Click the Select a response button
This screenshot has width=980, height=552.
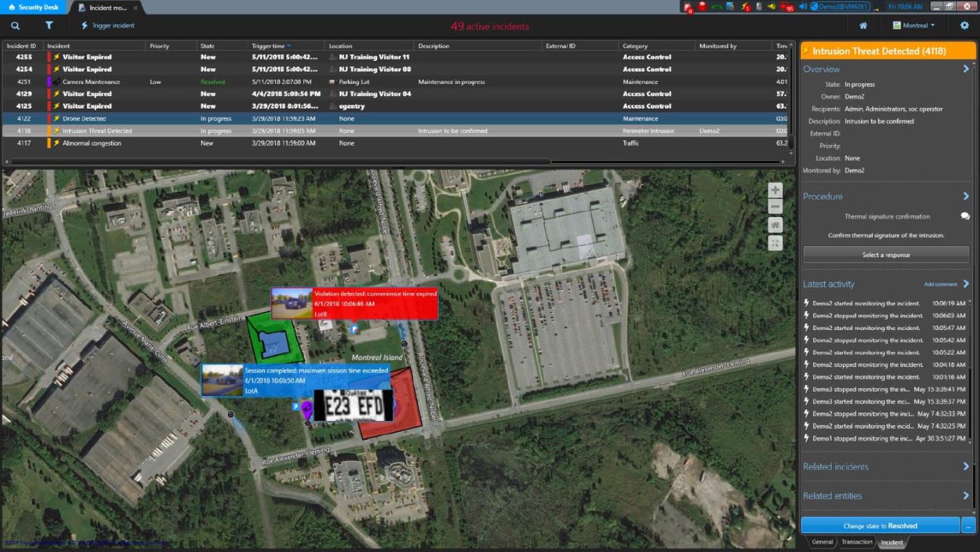pyautogui.click(x=886, y=254)
